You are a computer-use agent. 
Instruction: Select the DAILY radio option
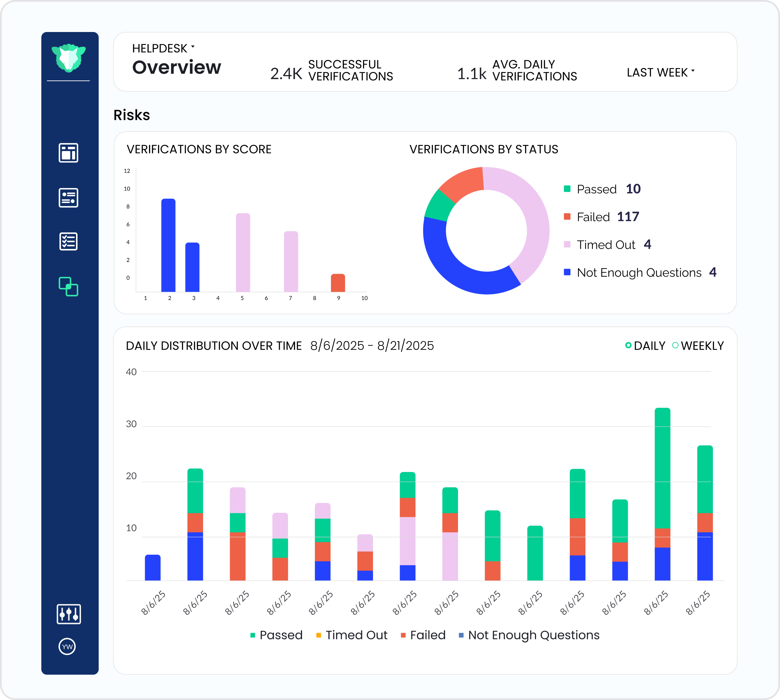(x=628, y=345)
